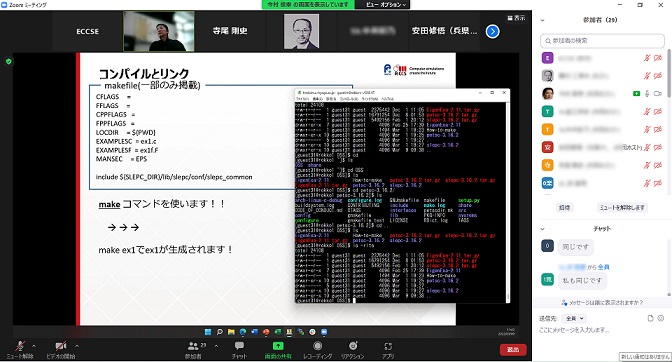Start video with the camera button
The height and width of the screenshot is (362, 672).
pos(60,346)
